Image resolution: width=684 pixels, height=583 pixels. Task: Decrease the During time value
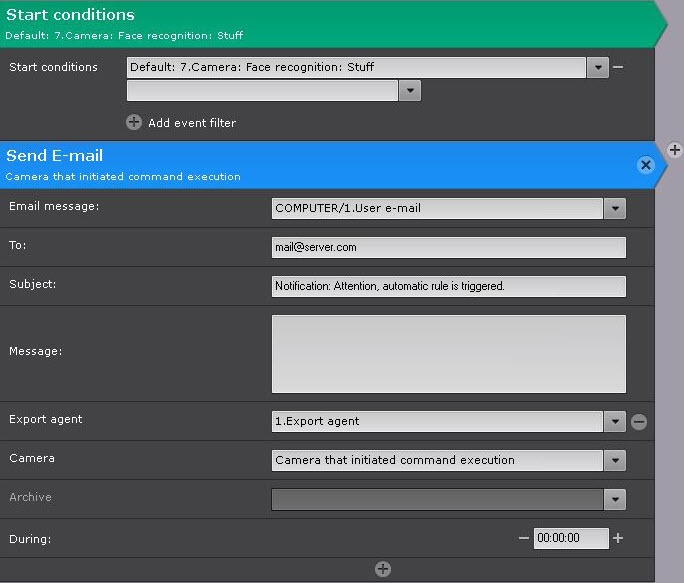523,538
